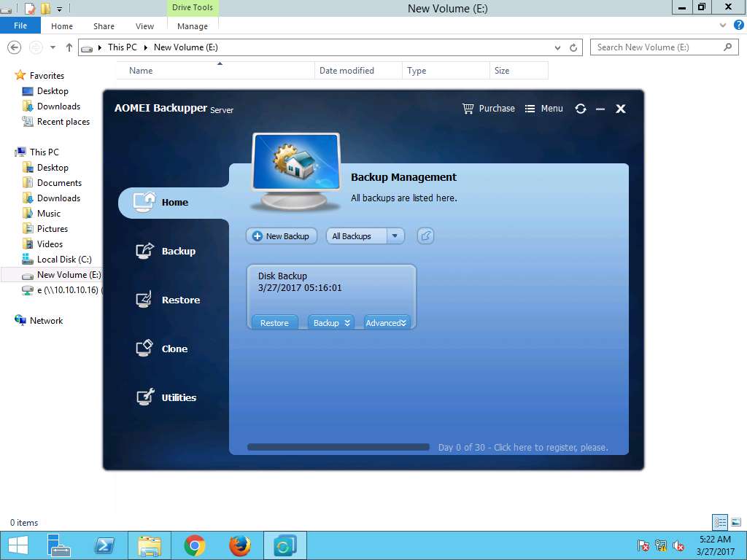The height and width of the screenshot is (560, 747).
Task: Open the Restore section in sidebar
Action: pyautogui.click(x=168, y=300)
